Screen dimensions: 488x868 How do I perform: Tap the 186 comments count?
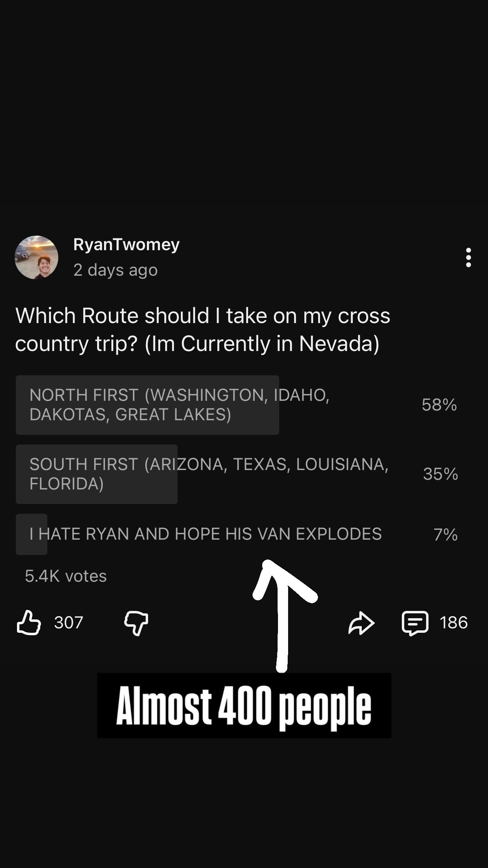click(x=454, y=623)
